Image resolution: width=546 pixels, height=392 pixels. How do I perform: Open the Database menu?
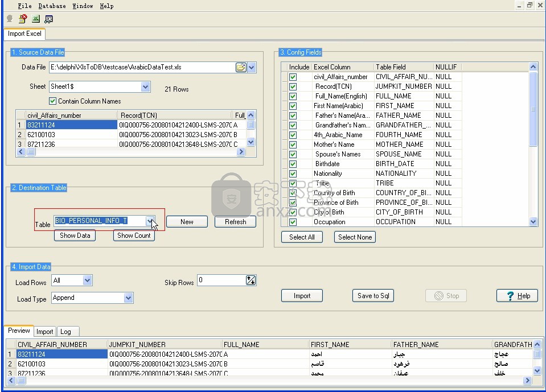pos(52,6)
